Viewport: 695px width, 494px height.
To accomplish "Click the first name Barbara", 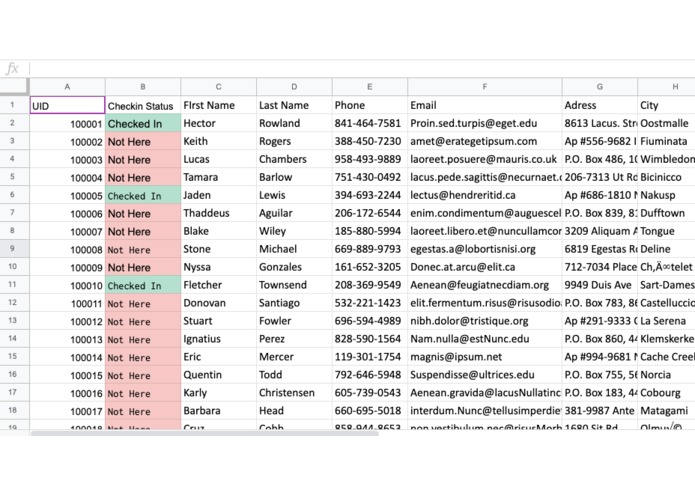I will [x=202, y=411].
